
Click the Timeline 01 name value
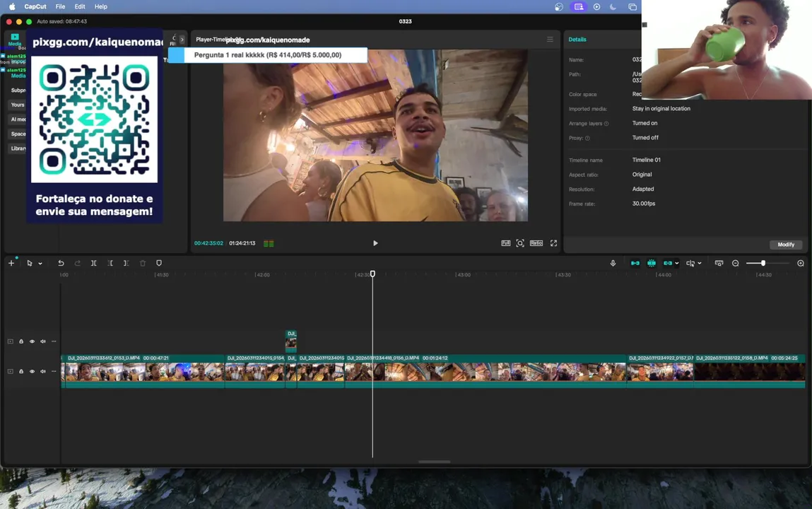tap(647, 160)
